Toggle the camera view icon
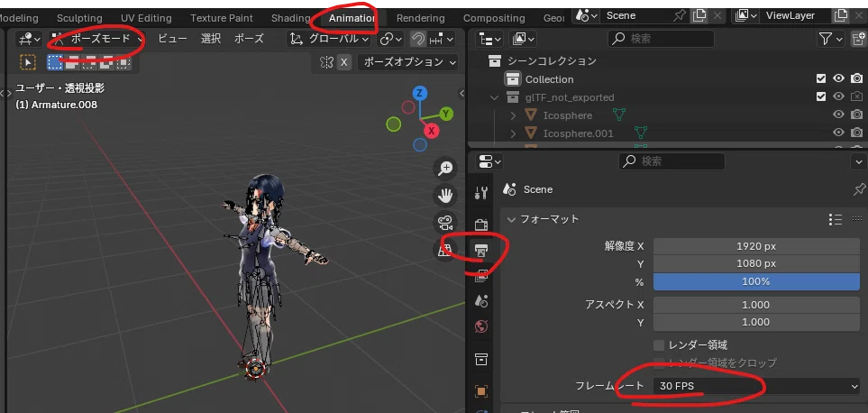 point(445,223)
